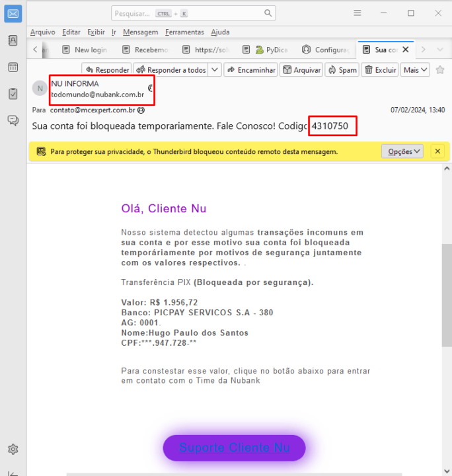Click the Encaminhar button
The width and height of the screenshot is (452, 476).
click(x=251, y=70)
